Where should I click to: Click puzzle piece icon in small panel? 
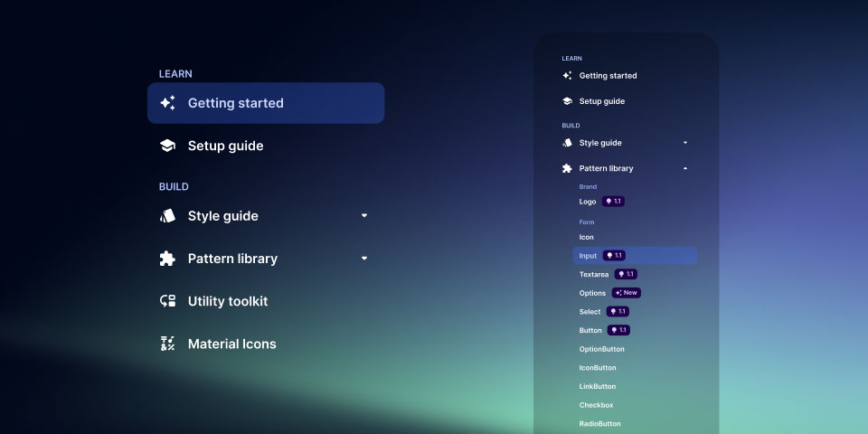567,168
